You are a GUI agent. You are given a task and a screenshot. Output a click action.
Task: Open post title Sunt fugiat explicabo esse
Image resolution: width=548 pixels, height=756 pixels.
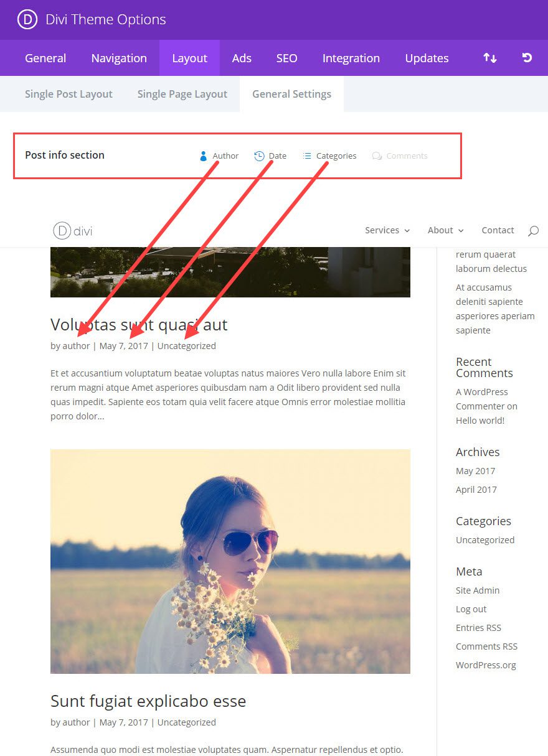pos(148,701)
